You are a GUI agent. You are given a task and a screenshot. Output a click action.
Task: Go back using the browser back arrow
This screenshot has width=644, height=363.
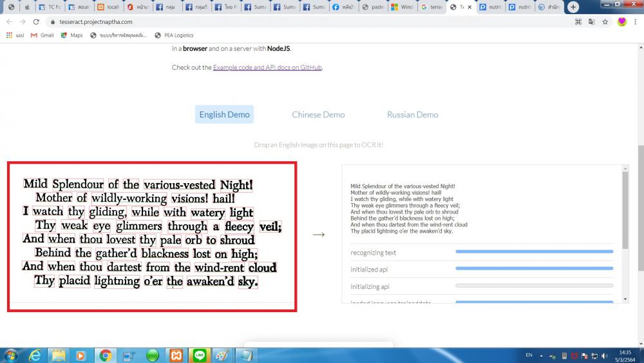click(9, 22)
